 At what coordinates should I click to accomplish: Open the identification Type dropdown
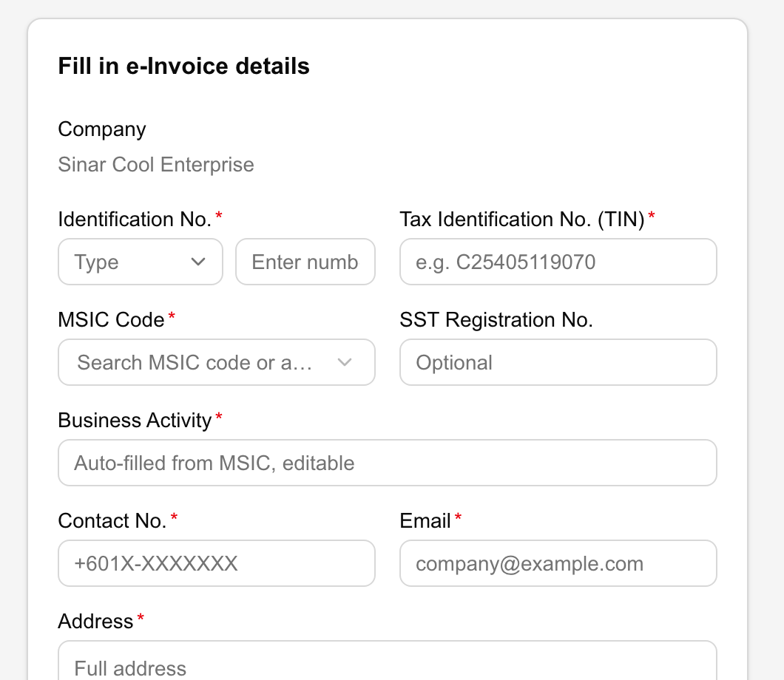141,262
